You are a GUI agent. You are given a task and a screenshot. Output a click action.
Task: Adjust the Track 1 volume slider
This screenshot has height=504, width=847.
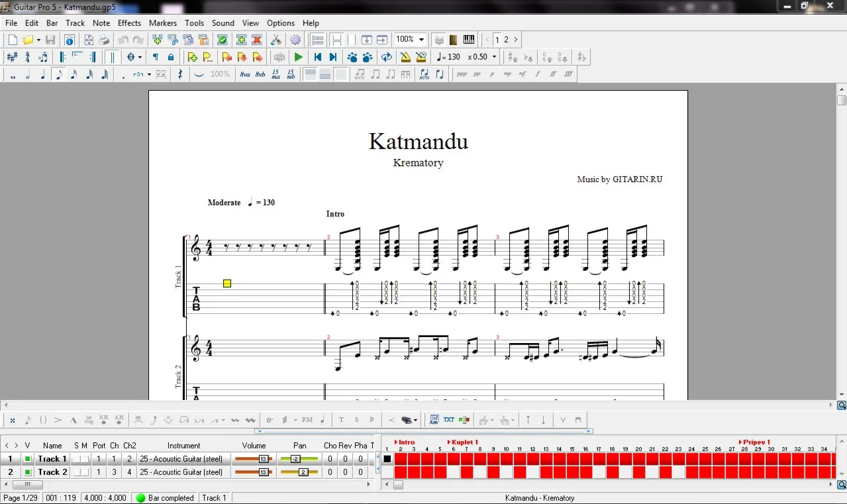click(x=263, y=459)
